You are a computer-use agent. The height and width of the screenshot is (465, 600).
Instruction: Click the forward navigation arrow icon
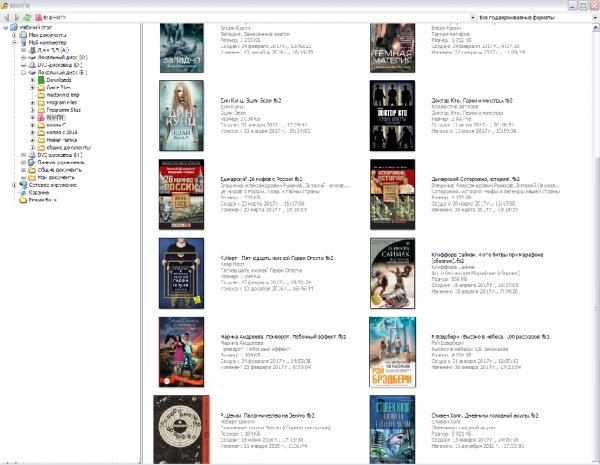pos(16,18)
